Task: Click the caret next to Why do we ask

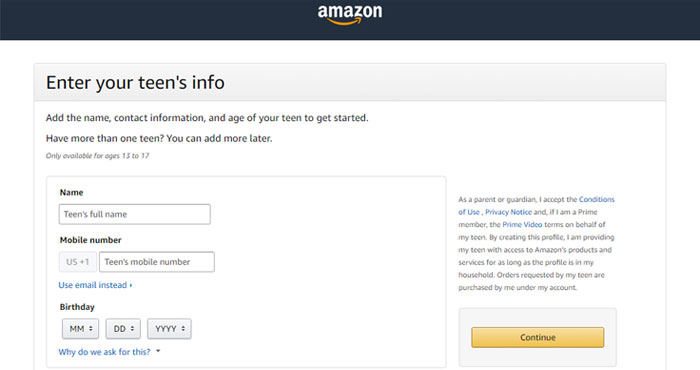Action: (158, 351)
